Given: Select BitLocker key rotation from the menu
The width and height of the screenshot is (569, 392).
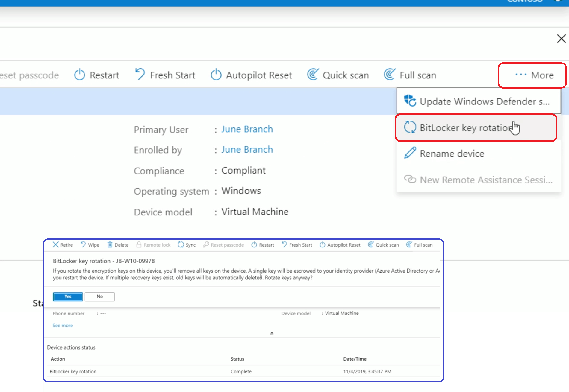Looking at the screenshot, I should pyautogui.click(x=465, y=128).
